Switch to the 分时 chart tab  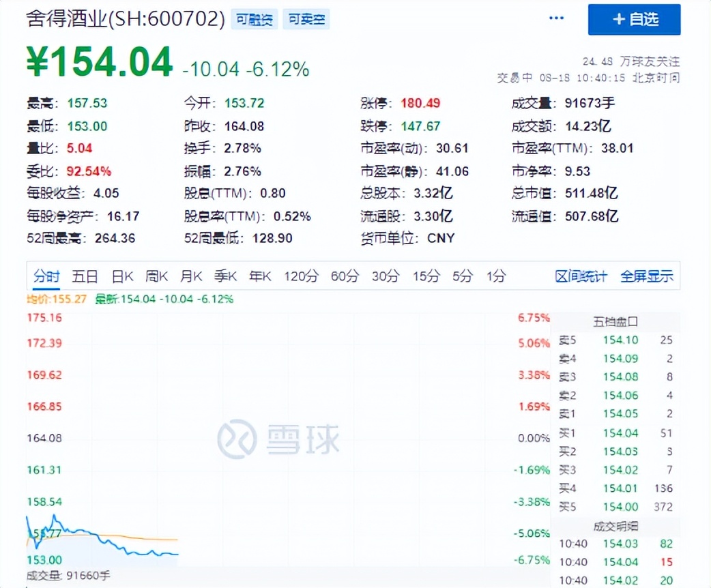[x=46, y=276]
